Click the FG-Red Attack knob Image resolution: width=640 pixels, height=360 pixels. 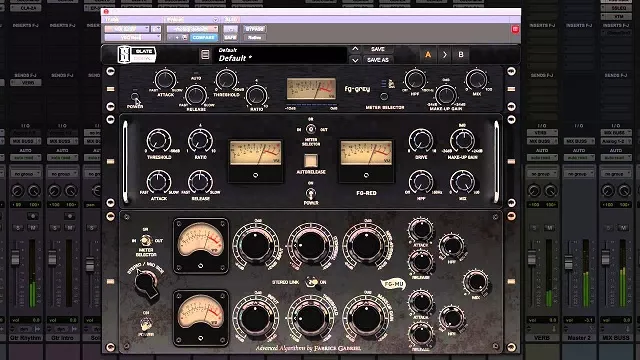pyautogui.click(x=159, y=182)
